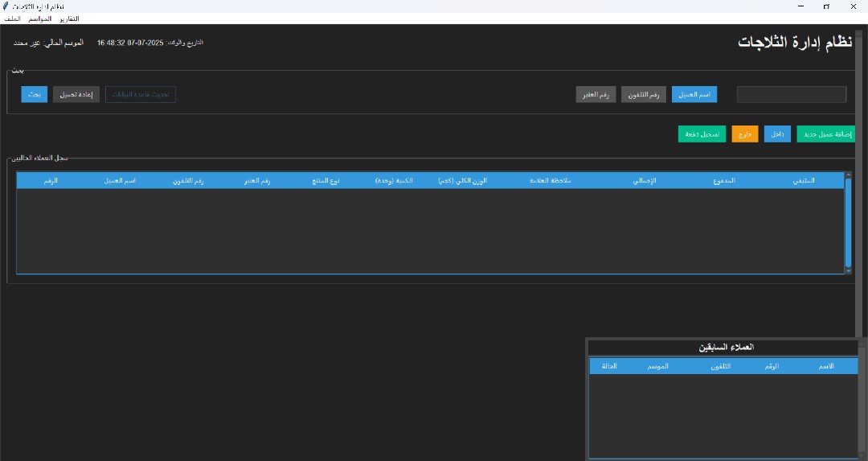Select search by اسم العميل (customer name)
The image size is (868, 461).
[694, 94]
